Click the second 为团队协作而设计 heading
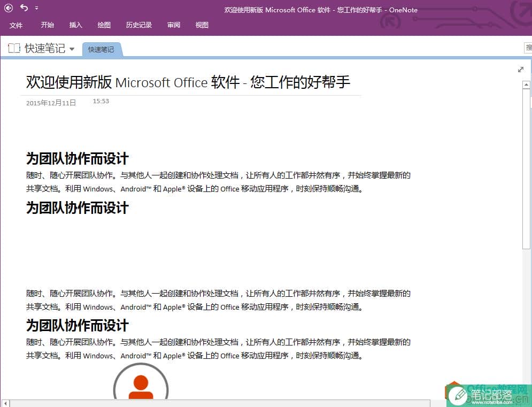532x407 pixels. [x=78, y=208]
